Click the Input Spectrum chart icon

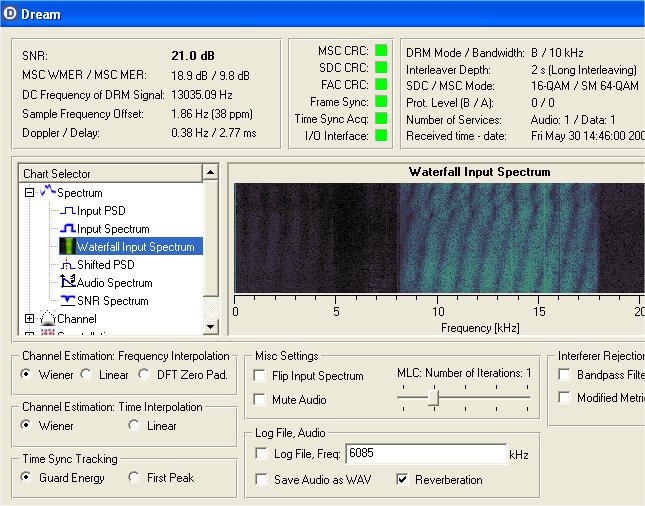(x=67, y=229)
